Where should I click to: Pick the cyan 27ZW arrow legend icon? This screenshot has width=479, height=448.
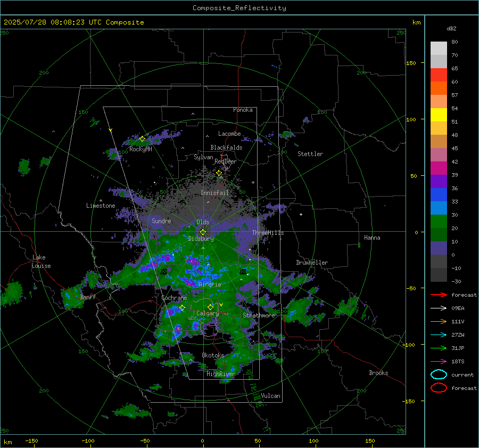point(439,335)
